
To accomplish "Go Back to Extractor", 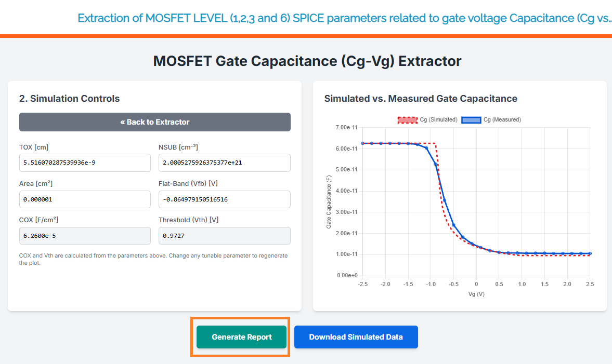I will tap(155, 122).
